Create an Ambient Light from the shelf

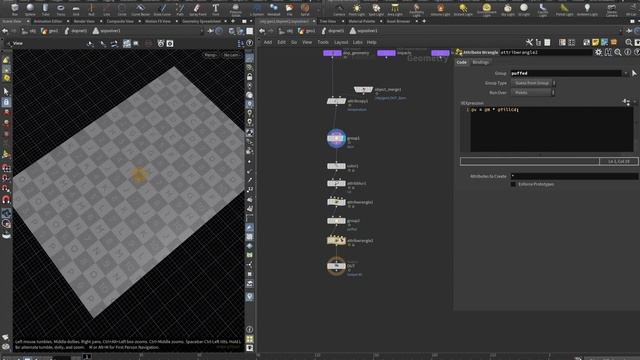tap(587, 9)
